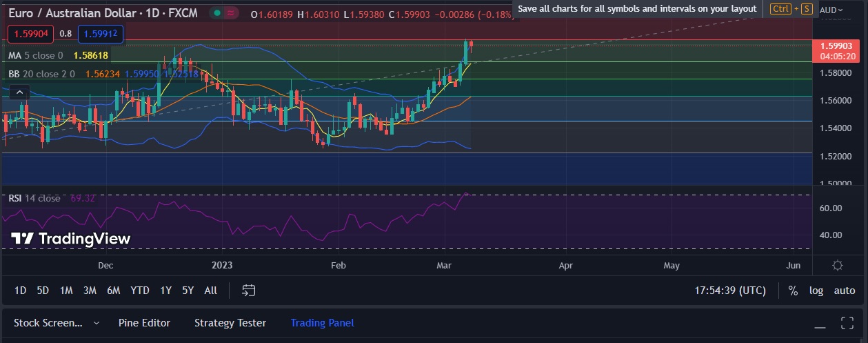
Task: Open the Strategy Tester tab
Action: [230, 323]
